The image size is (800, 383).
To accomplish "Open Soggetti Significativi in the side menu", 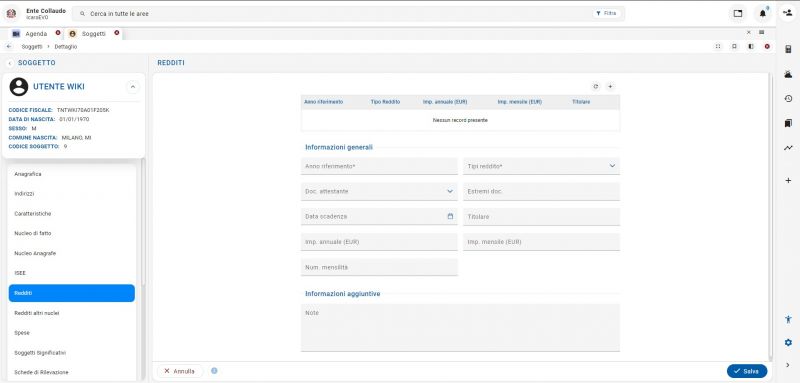I will coord(72,353).
